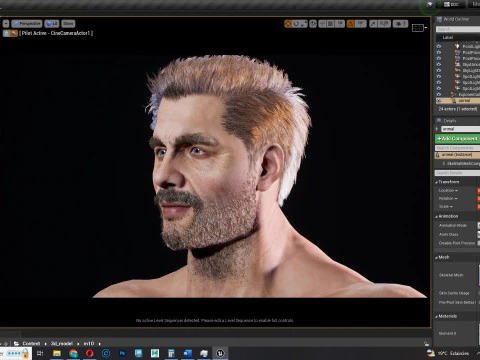
Task: Select the translate transform tool
Action: [x=288, y=24]
